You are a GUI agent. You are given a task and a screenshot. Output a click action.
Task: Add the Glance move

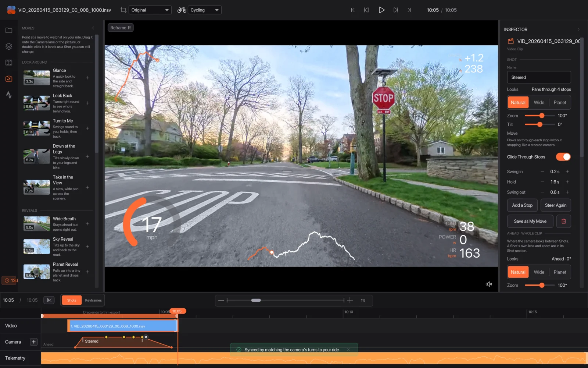click(x=87, y=78)
